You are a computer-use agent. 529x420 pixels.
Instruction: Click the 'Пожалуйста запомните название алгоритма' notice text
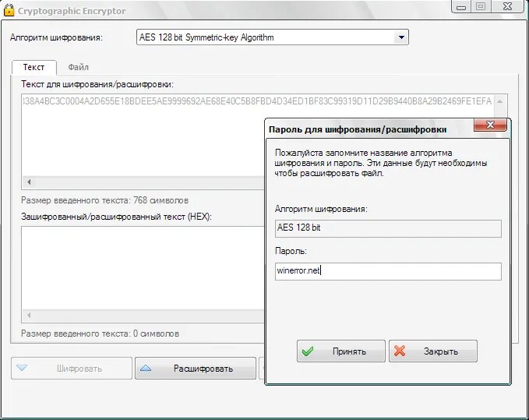[363, 153]
